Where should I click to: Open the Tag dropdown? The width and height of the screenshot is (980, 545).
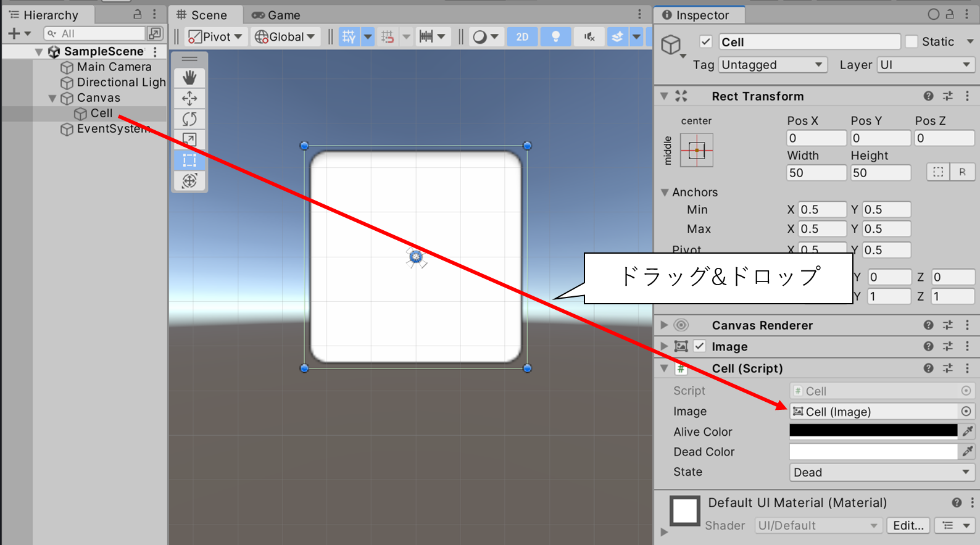[x=772, y=65]
